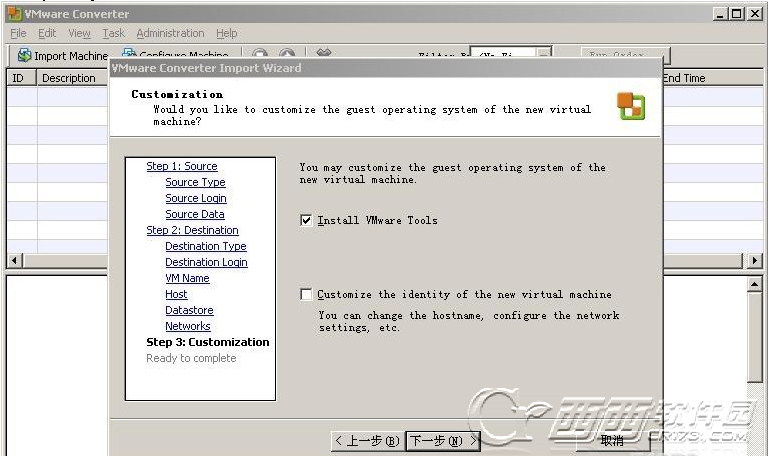
Task: Uncheck the Install VMware Tools checkbox
Action: [x=306, y=220]
